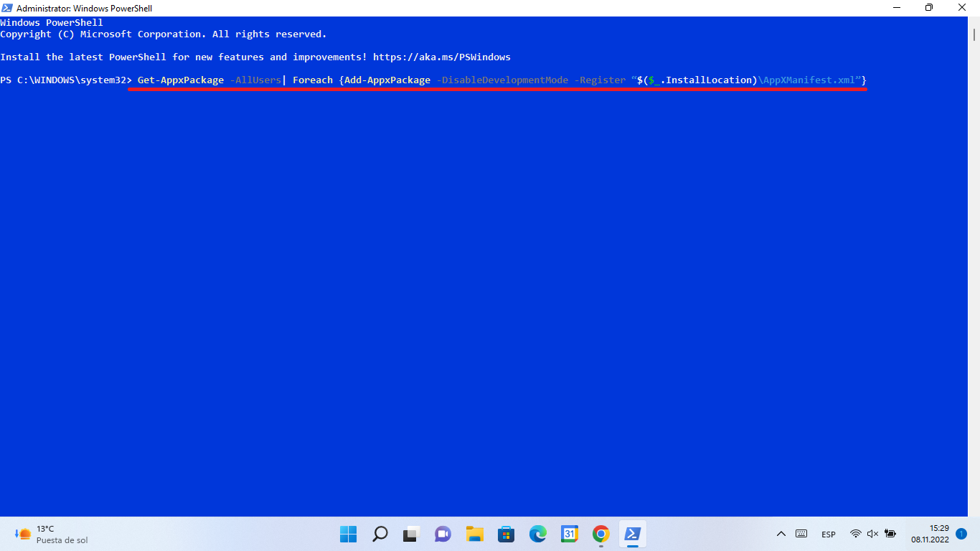Click the battery tray icon
This screenshot has height=551, width=980.
(890, 534)
